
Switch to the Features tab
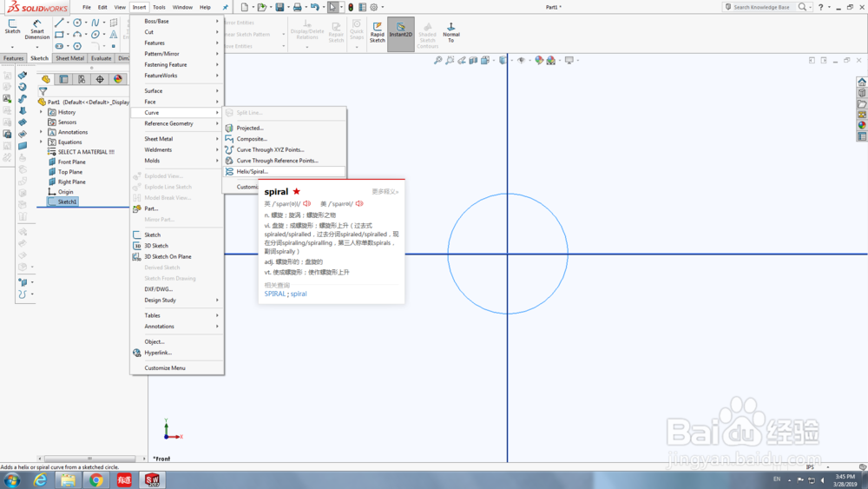click(13, 58)
